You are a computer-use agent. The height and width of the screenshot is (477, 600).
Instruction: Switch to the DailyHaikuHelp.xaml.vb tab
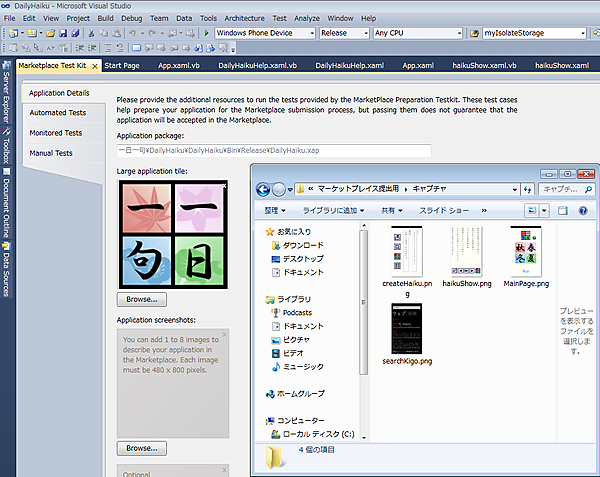tap(258, 66)
